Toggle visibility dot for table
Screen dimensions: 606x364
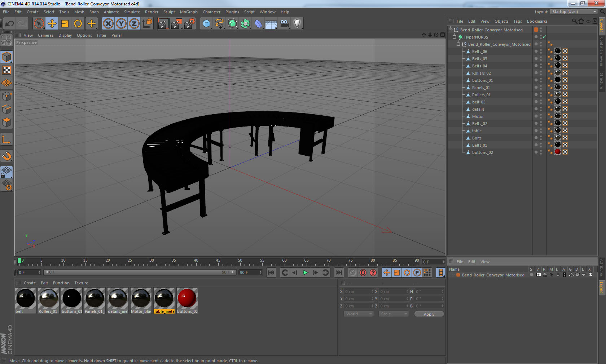[x=536, y=130]
